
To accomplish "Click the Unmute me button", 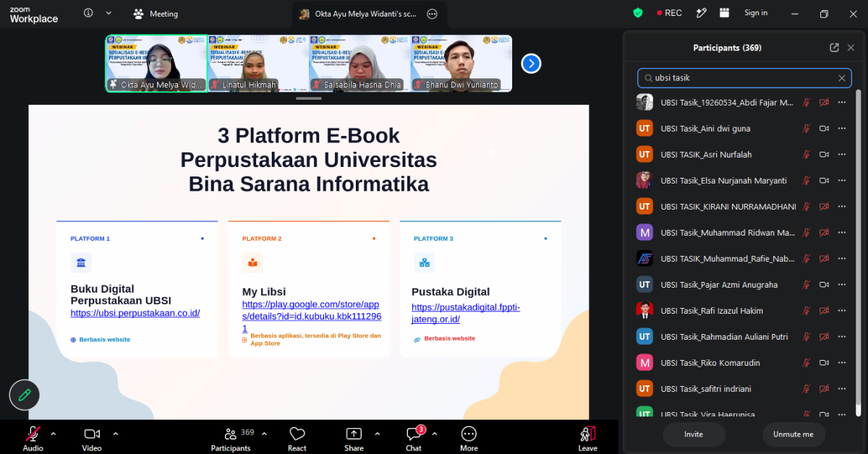I will point(793,434).
